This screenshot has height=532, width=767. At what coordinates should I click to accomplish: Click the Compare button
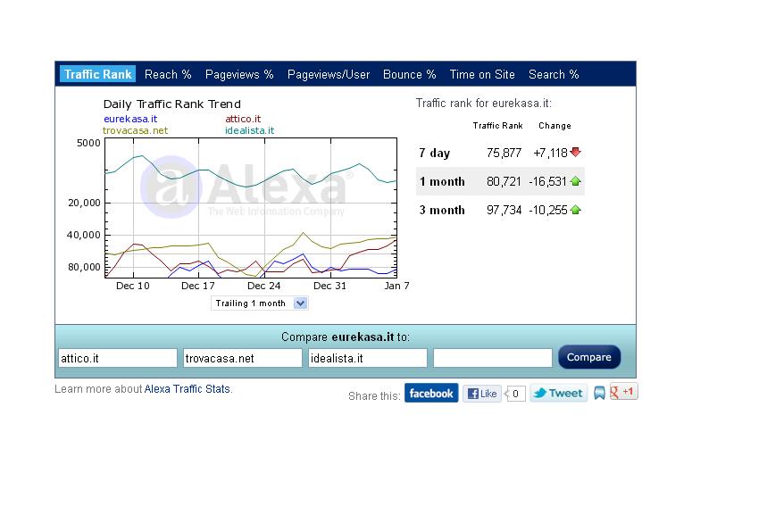(x=589, y=357)
